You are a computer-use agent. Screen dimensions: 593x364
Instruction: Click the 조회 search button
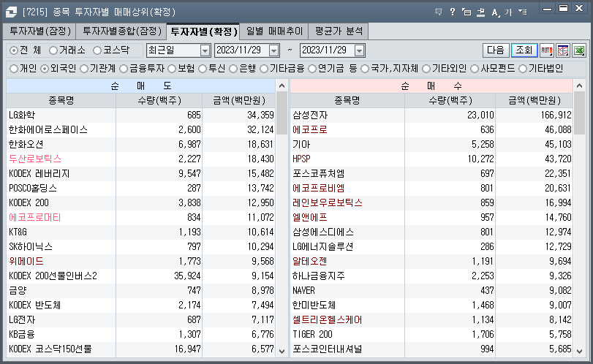tap(524, 50)
